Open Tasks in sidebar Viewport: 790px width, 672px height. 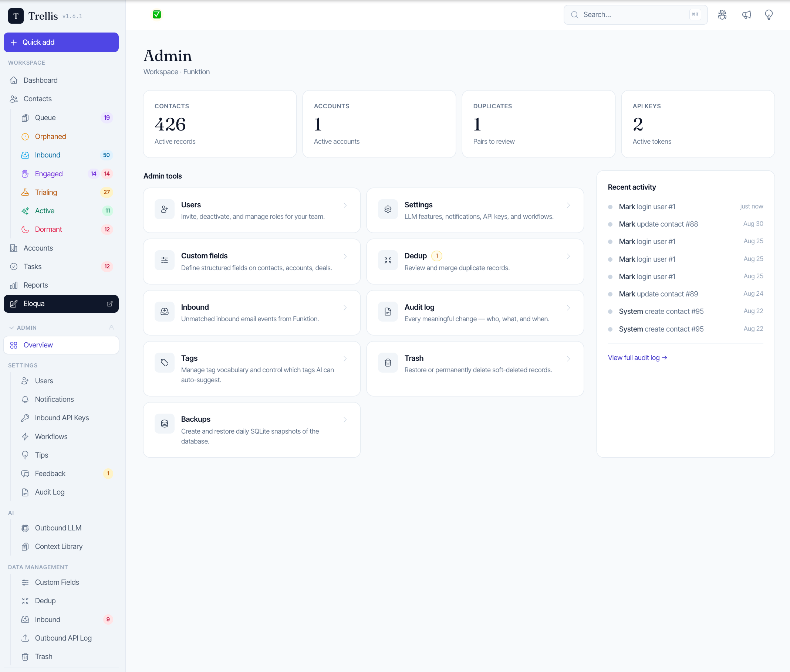61,267
